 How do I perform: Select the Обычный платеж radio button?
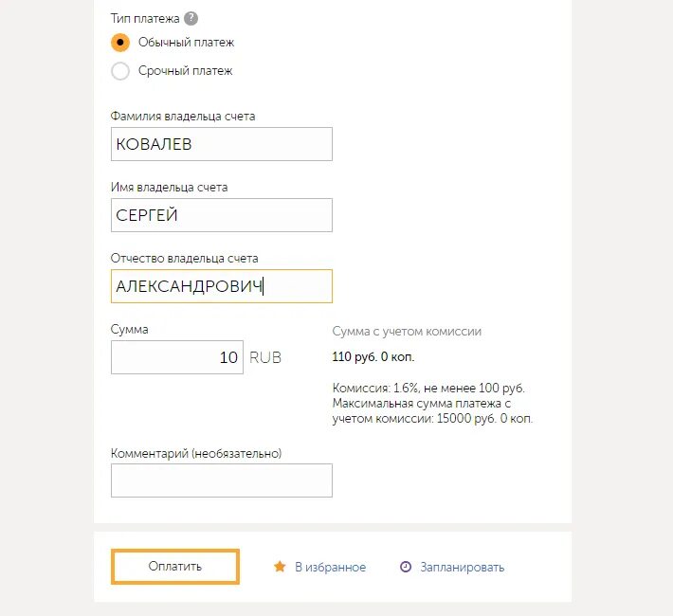point(120,43)
